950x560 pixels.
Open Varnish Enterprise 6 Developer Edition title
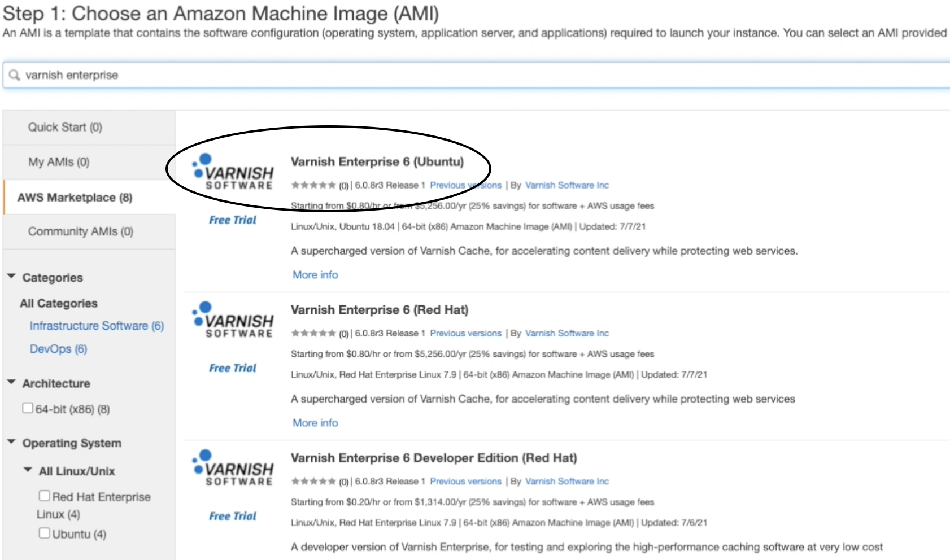tap(434, 458)
